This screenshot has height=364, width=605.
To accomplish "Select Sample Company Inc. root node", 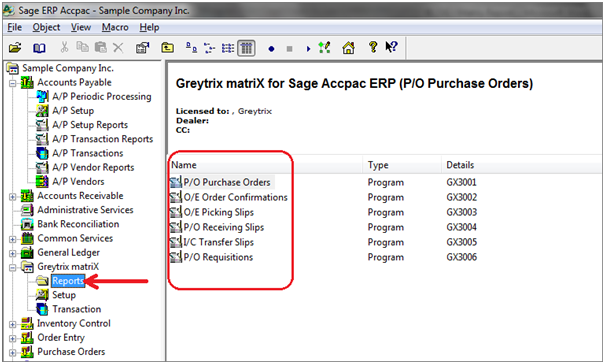I will coord(68,68).
